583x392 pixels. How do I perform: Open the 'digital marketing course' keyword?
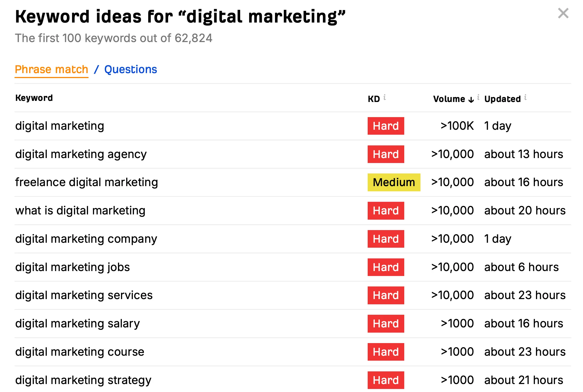[x=79, y=352]
